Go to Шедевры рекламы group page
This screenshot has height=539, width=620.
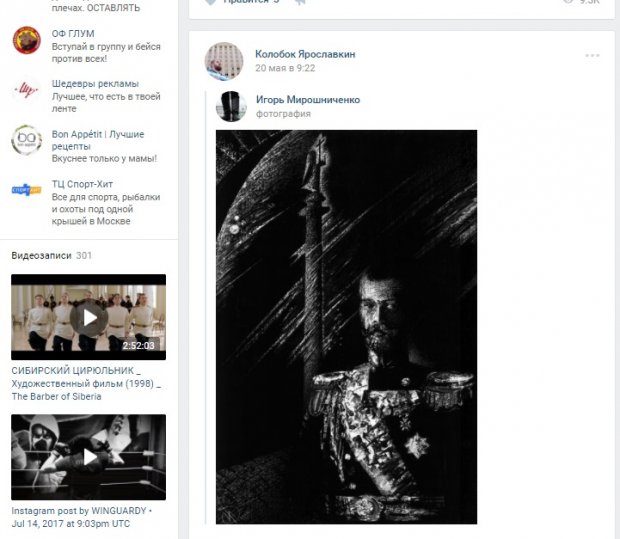(95, 84)
